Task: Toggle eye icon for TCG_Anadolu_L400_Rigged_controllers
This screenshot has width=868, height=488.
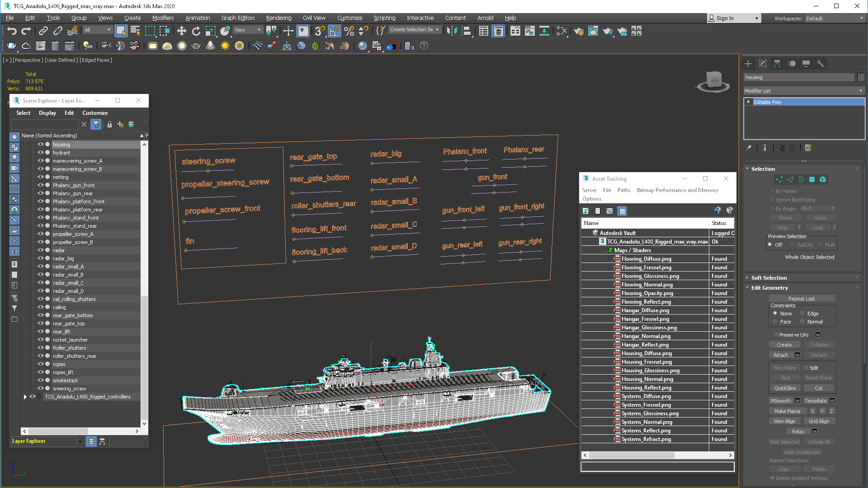Action: pyautogui.click(x=32, y=397)
